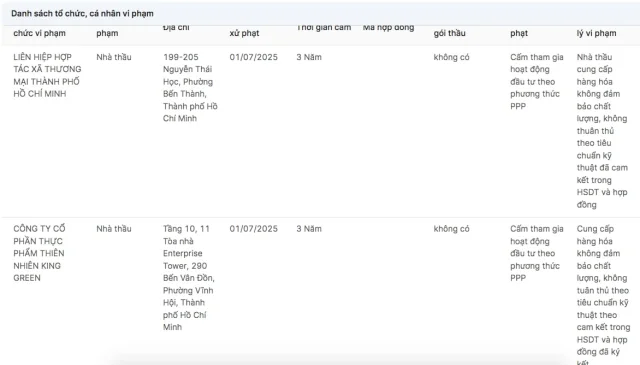Click the 'Tầng 10, 11 Tòa nhà Enterprise' address cell
This screenshot has height=365, width=640.
[189, 278]
